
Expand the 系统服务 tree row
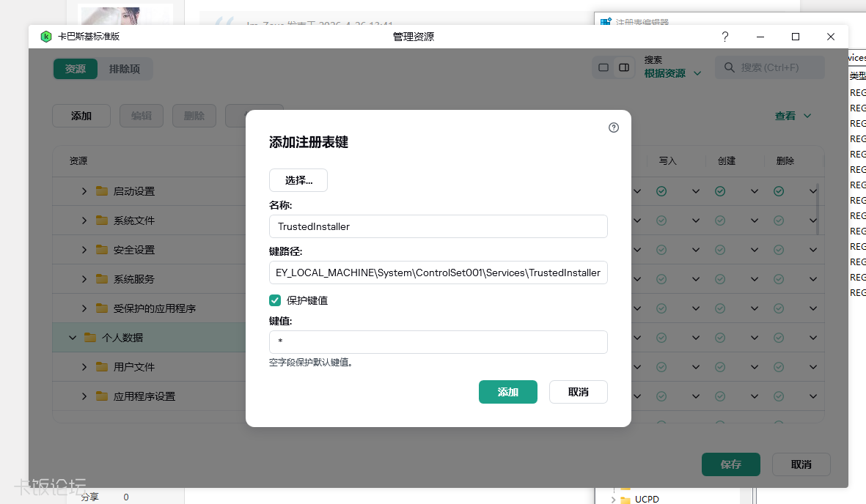(x=84, y=279)
